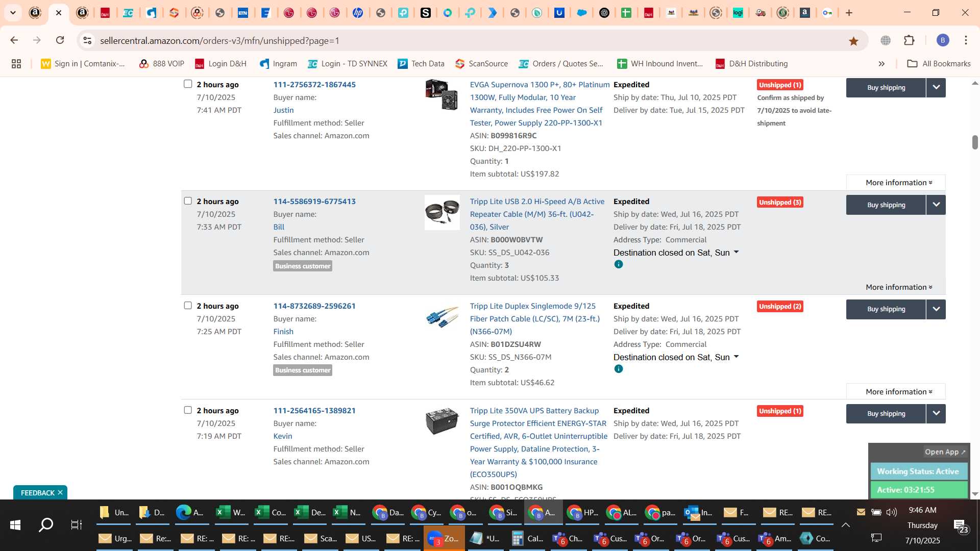Image resolution: width=980 pixels, height=551 pixels.
Task: View site information icon in address bar
Action: pos(87,40)
